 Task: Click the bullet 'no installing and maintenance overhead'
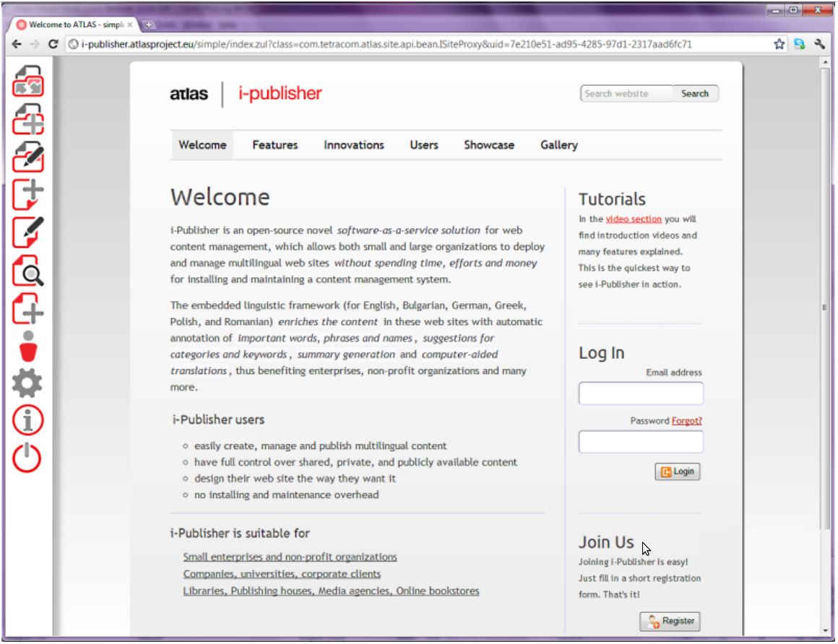[x=287, y=495]
